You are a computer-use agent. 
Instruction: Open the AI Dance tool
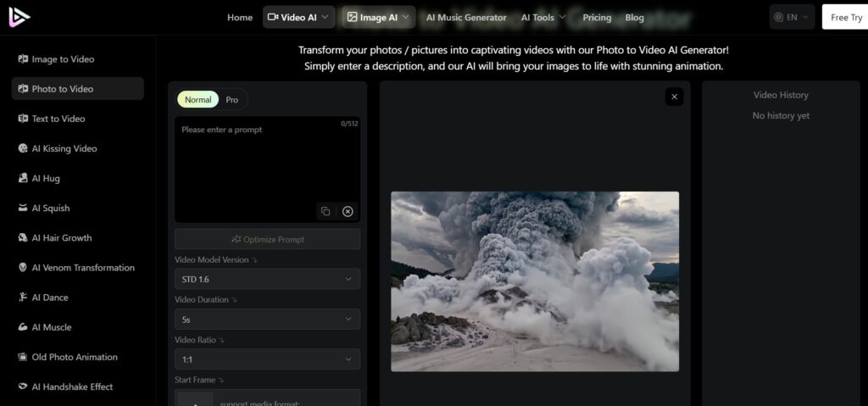click(x=77, y=298)
